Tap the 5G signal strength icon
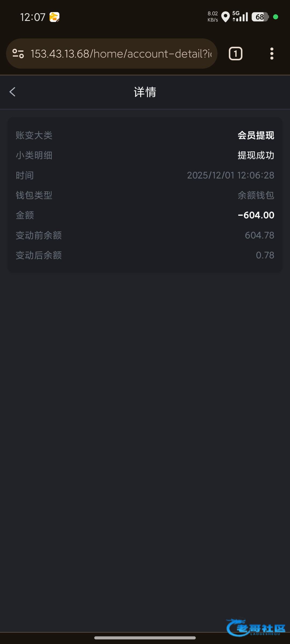The image size is (290, 644). (240, 17)
